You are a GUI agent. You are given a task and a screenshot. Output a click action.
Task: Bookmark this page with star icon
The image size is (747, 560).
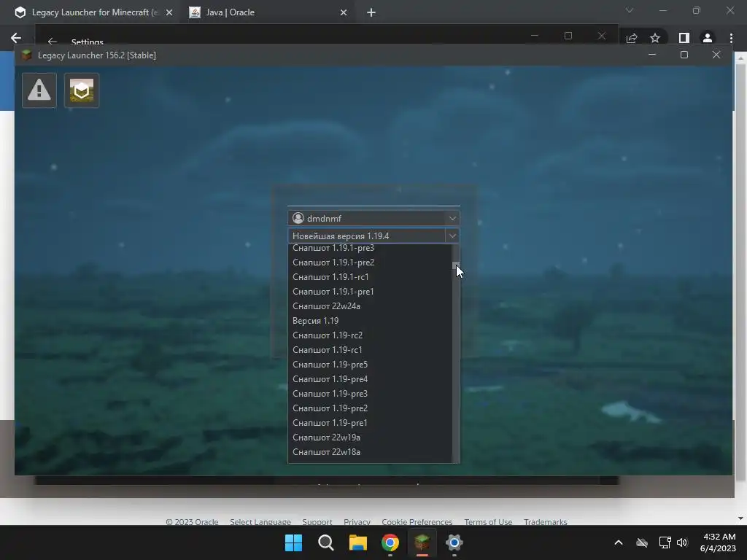655,38
